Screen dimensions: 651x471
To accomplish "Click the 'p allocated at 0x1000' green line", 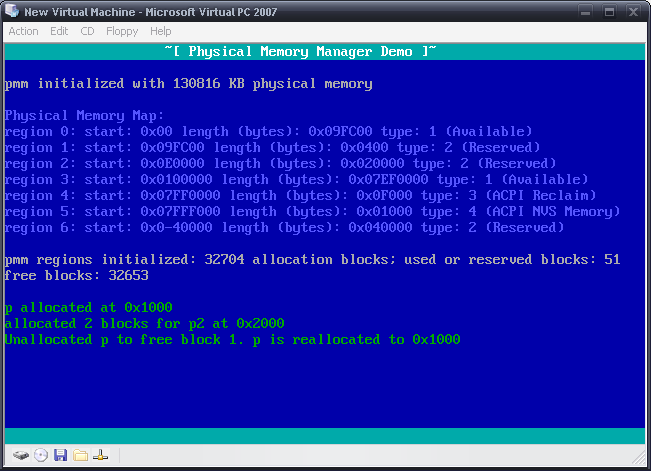I will [x=88, y=308].
